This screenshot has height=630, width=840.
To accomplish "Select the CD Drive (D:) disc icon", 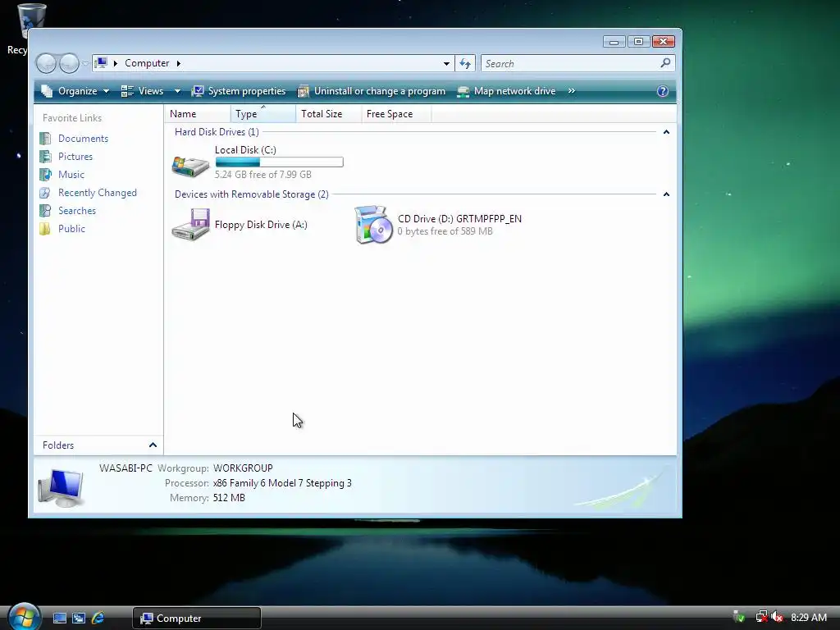I will pyautogui.click(x=373, y=225).
